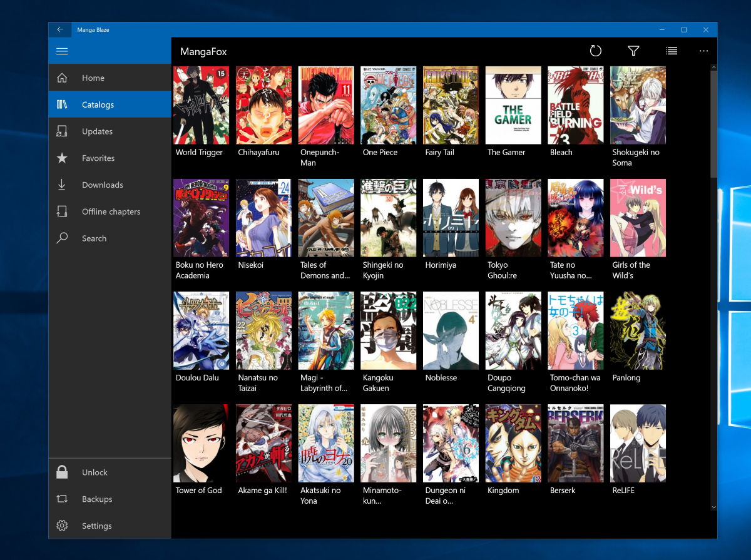Click the Downloads arrow icon
Image resolution: width=751 pixels, height=560 pixels.
click(x=62, y=185)
